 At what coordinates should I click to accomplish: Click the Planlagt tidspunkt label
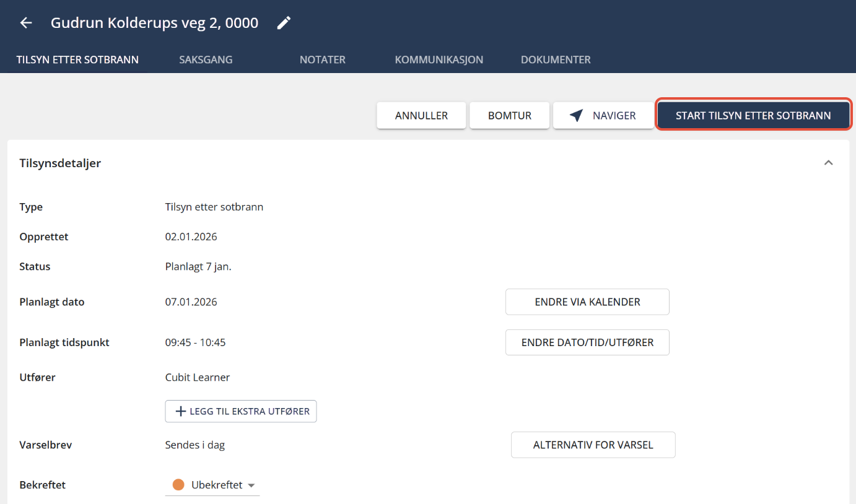(64, 342)
